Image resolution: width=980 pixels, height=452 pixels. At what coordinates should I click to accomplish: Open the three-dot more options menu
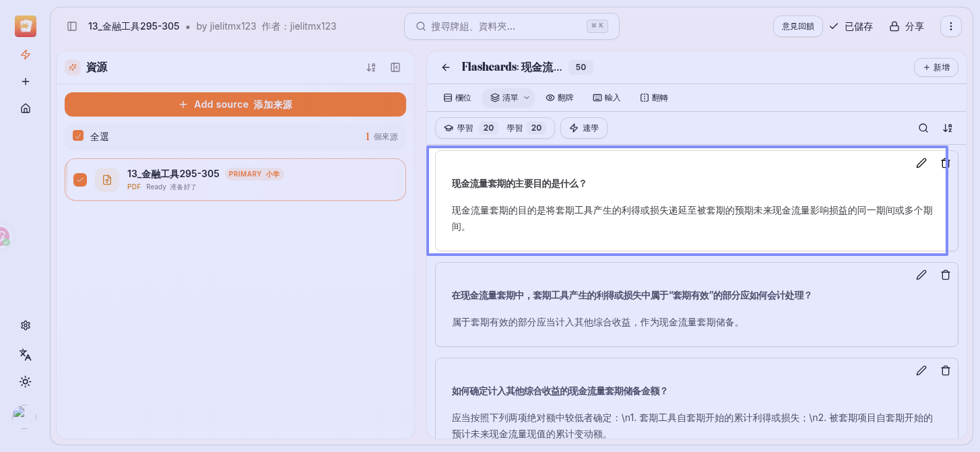(950, 26)
